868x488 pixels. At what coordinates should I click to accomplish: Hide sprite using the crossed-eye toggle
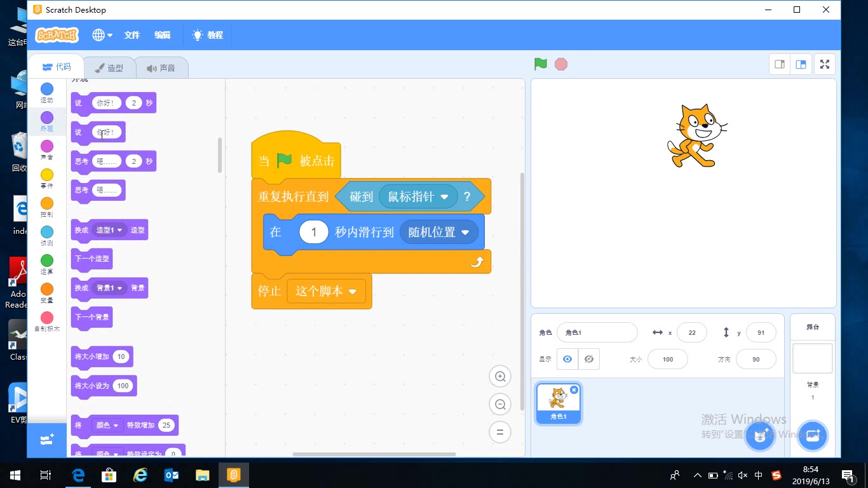[x=588, y=359]
